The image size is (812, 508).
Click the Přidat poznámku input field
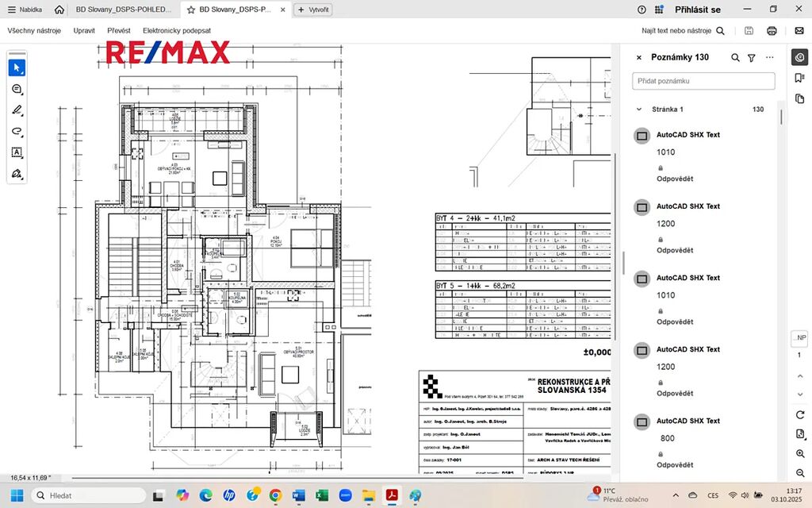coord(703,81)
